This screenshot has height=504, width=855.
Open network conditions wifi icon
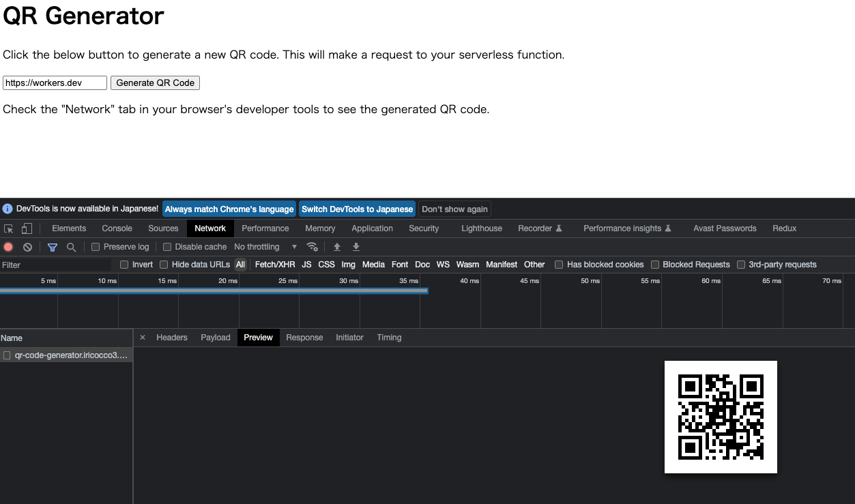(313, 247)
